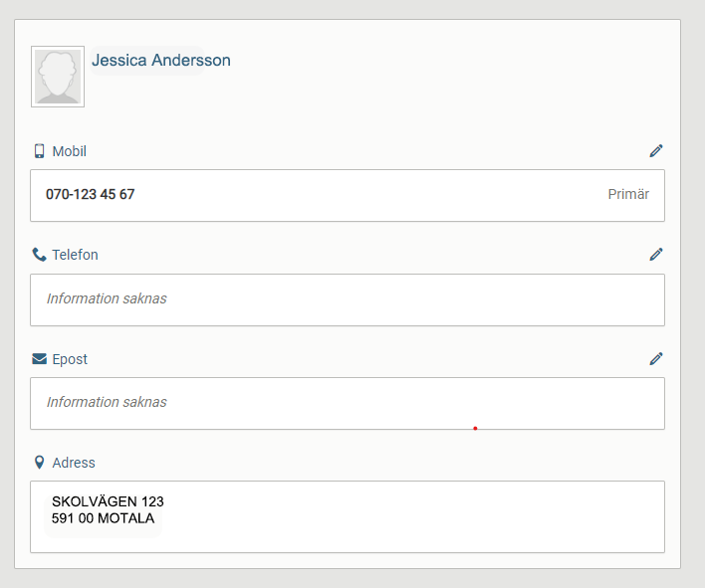The width and height of the screenshot is (705, 588).
Task: Click the envelope icon next to Epost
Action: [x=40, y=359]
